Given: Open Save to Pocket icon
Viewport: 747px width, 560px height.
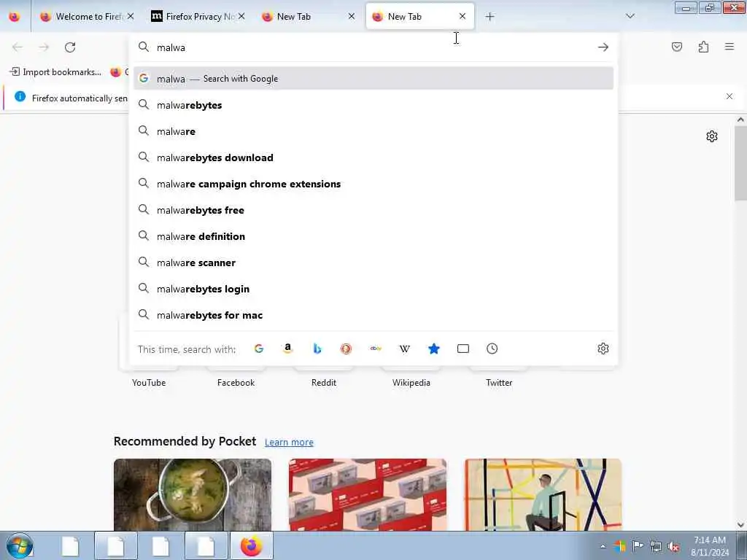Looking at the screenshot, I should click(677, 47).
